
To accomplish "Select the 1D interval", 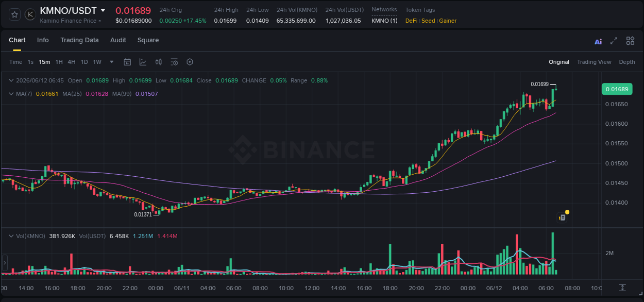I will 84,62.
